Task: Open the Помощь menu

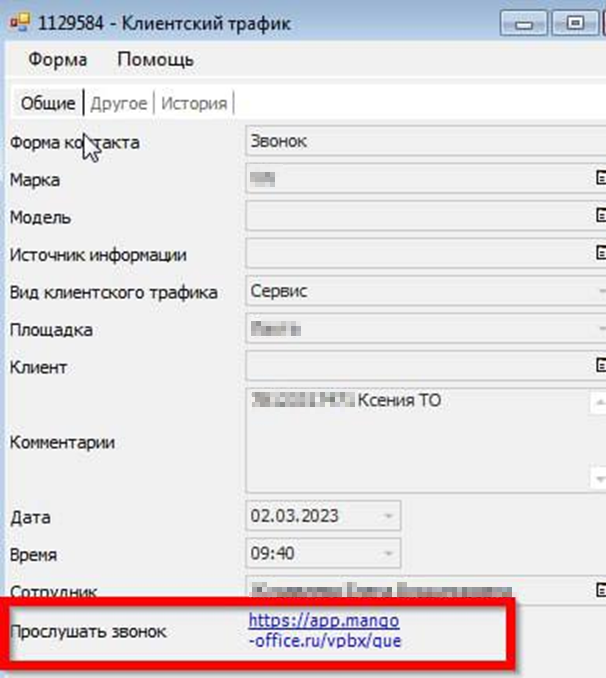Action: click(x=155, y=60)
